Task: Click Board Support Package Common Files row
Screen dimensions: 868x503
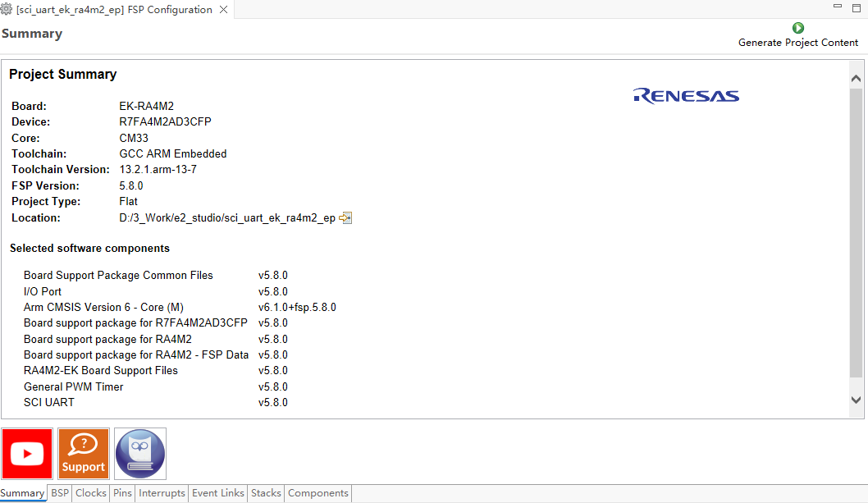Action: [x=156, y=276]
